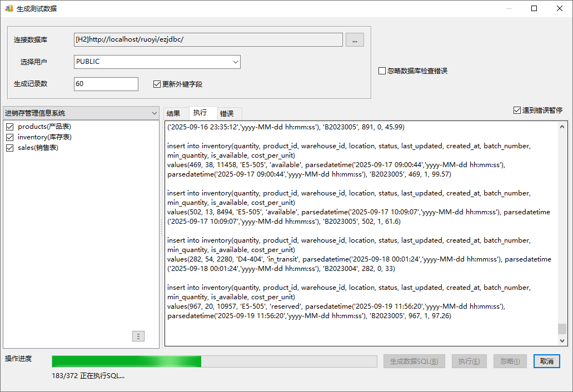Switch to the 错误 tab

pos(227,113)
